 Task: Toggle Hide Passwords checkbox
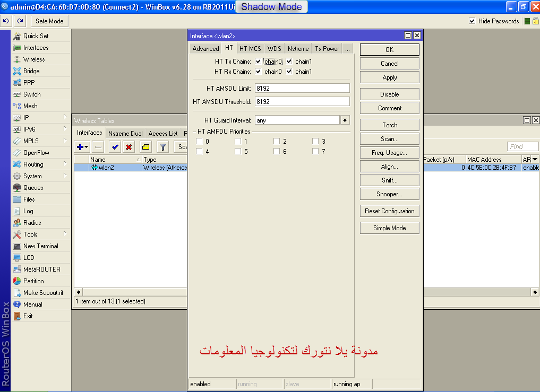tap(472, 21)
